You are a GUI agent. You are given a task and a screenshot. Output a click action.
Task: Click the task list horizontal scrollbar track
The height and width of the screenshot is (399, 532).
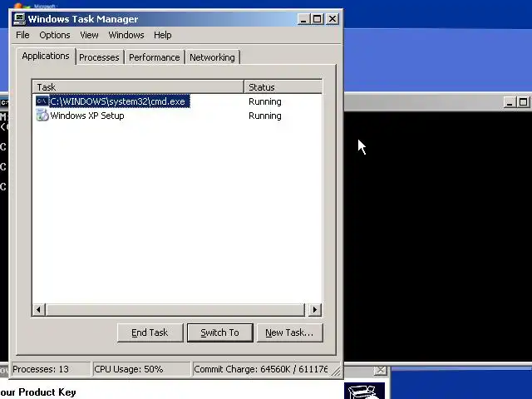175,309
